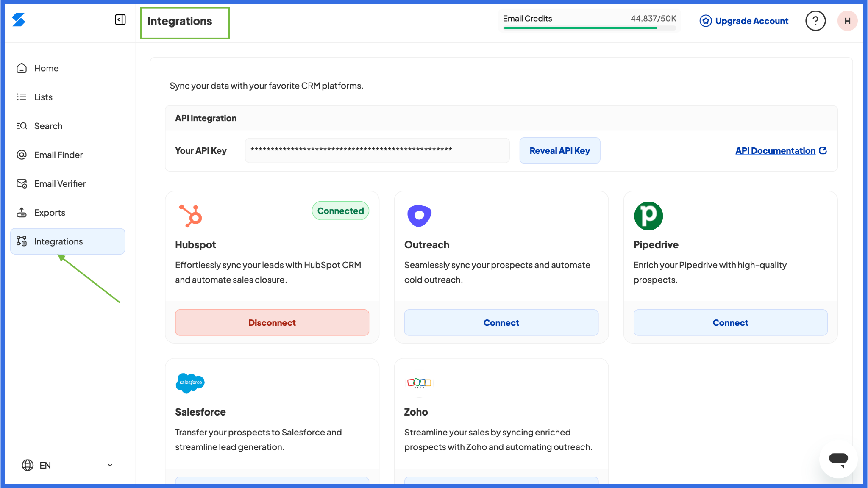
Task: Open Exports in the sidebar
Action: point(68,212)
